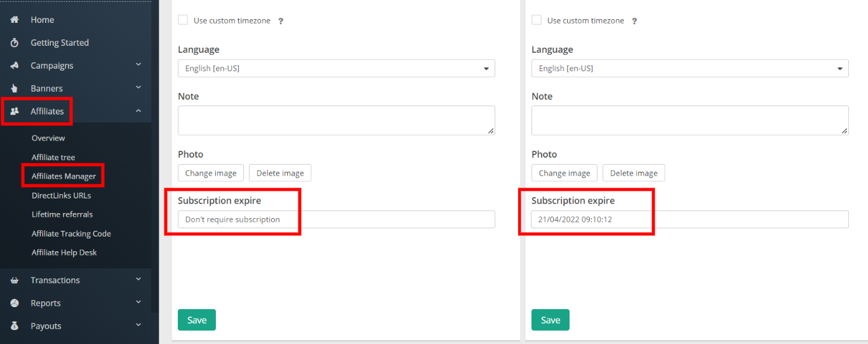Click the Campaigns megaphone icon
This screenshot has height=344, width=868.
(15, 65)
